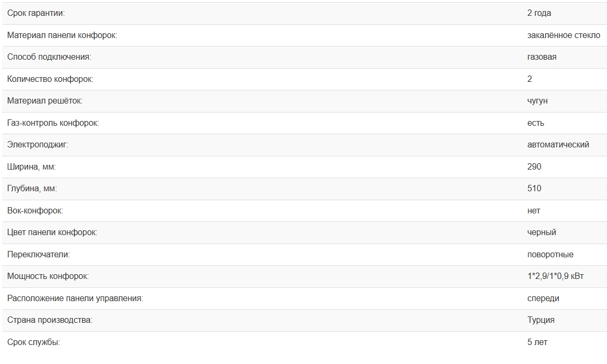Click the 'Способ подключения:' label
The image size is (607, 364).
coord(49,57)
